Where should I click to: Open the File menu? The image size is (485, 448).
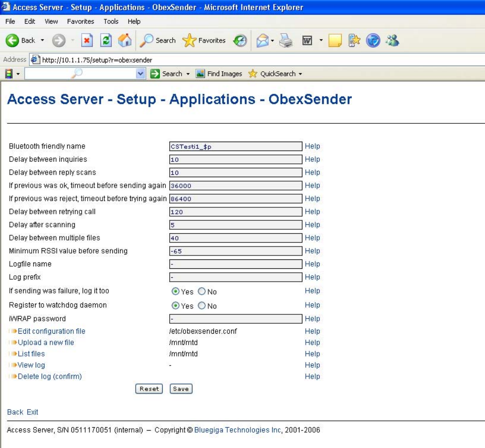[10, 21]
